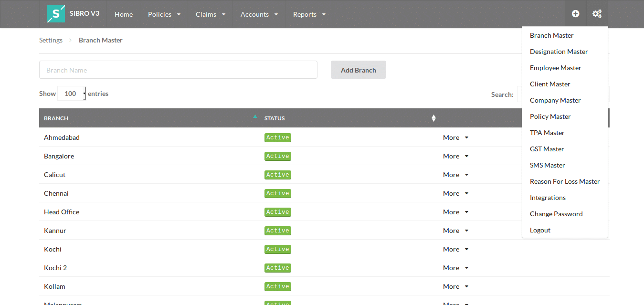The width and height of the screenshot is (644, 305).
Task: Click Active badge for Head Office
Action: click(278, 212)
